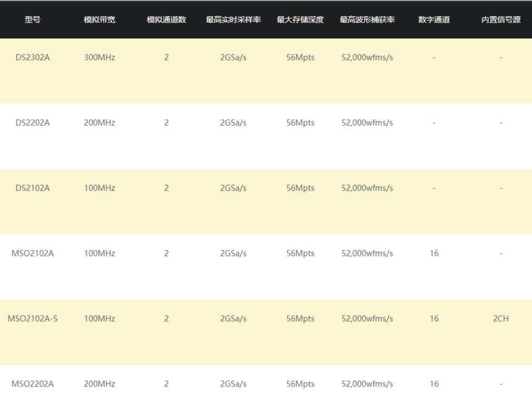Click MSO2202A's 56Mpts memory depth cell
The width and height of the screenshot is (532, 413).
coord(300,384)
